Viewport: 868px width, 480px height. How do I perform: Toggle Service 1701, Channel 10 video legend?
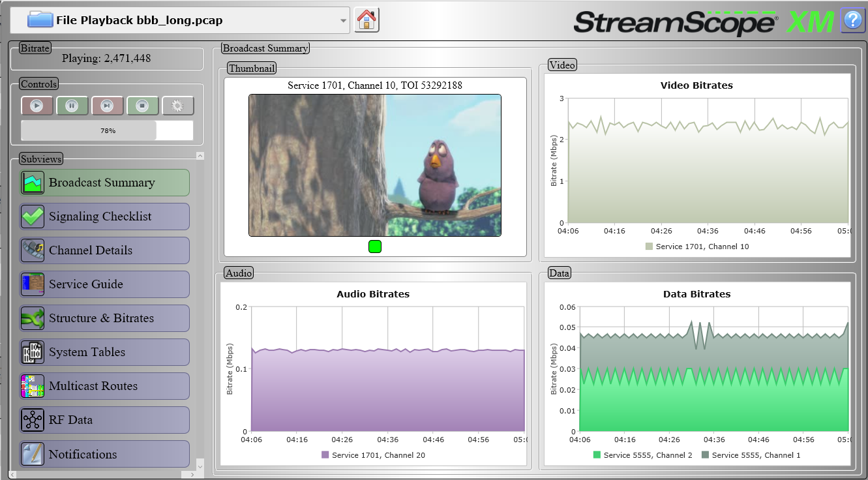(x=696, y=247)
